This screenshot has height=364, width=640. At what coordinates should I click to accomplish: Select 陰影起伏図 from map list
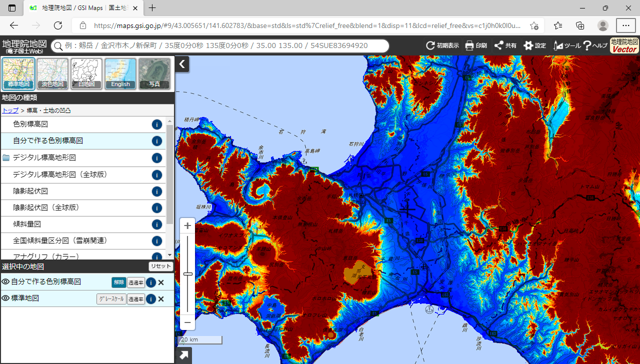30,191
